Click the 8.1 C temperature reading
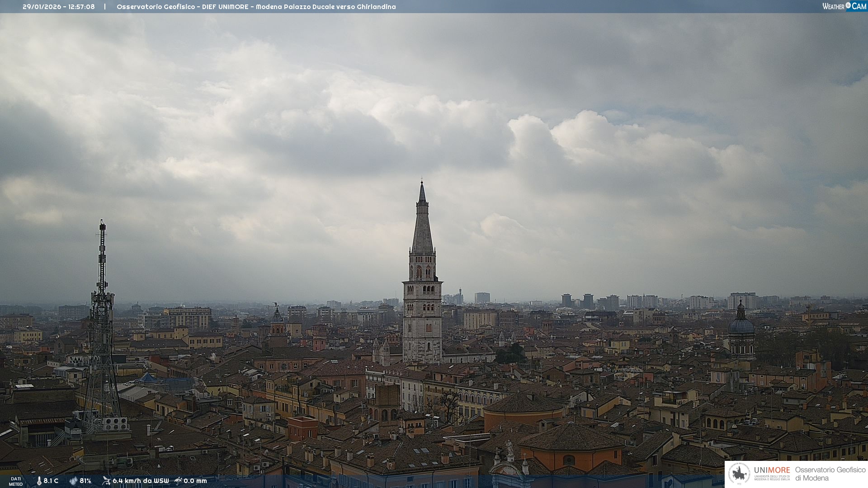Screen dimensions: 868x488 point(51,481)
